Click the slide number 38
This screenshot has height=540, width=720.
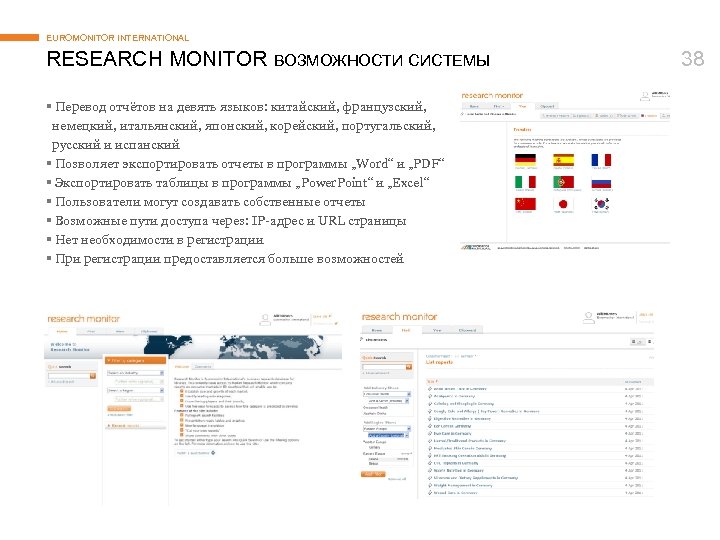(693, 59)
